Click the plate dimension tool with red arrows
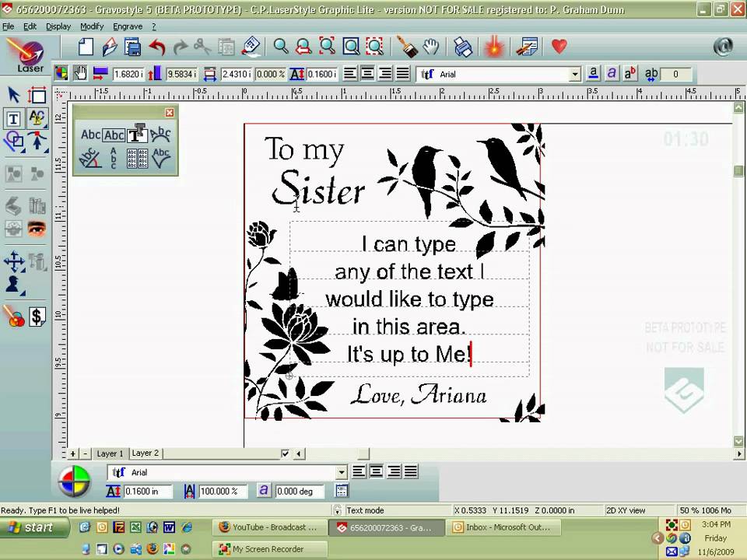This screenshot has height=560, width=747. click(37, 95)
